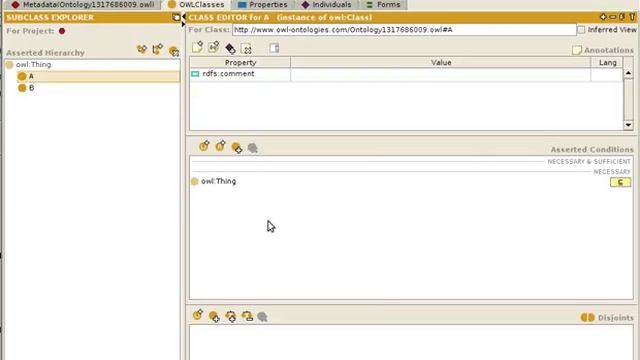The width and height of the screenshot is (640, 360).
Task: Click the delete annotation value icon
Action: tap(246, 49)
